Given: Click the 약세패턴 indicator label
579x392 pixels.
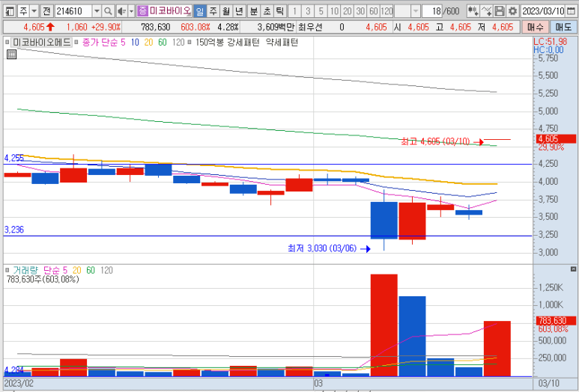Looking at the screenshot, I should coord(282,43).
